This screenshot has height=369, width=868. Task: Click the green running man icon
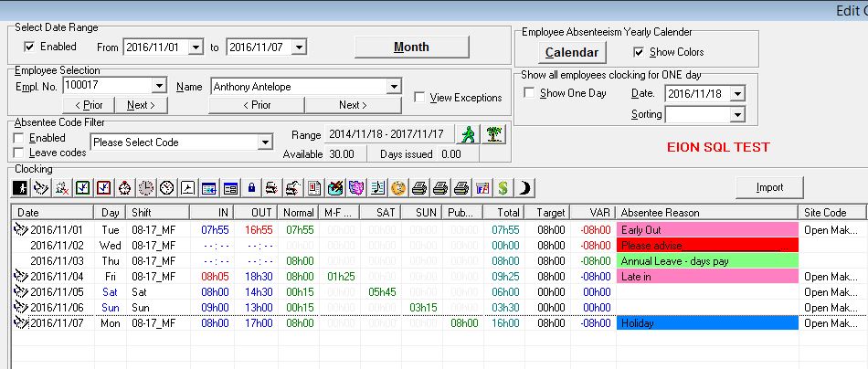[x=467, y=134]
